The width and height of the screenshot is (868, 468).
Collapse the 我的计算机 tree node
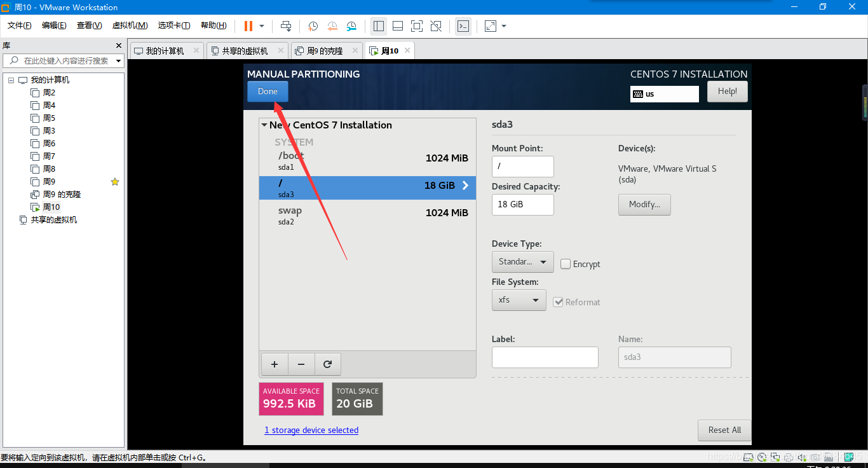click(x=11, y=80)
